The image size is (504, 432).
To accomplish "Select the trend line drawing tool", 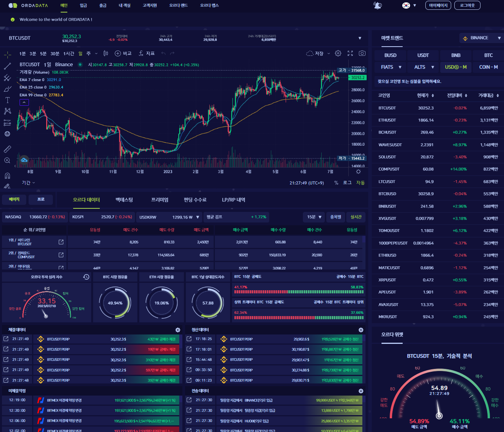I will 7,66.
